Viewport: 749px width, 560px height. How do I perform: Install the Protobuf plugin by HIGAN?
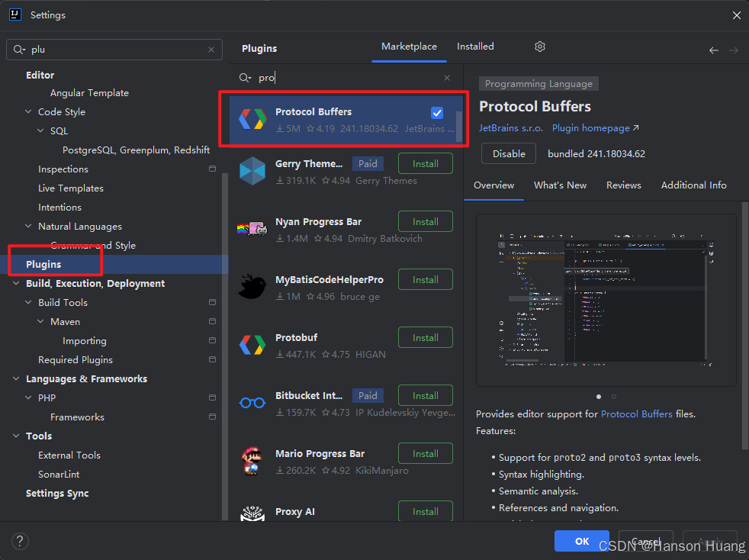click(425, 337)
